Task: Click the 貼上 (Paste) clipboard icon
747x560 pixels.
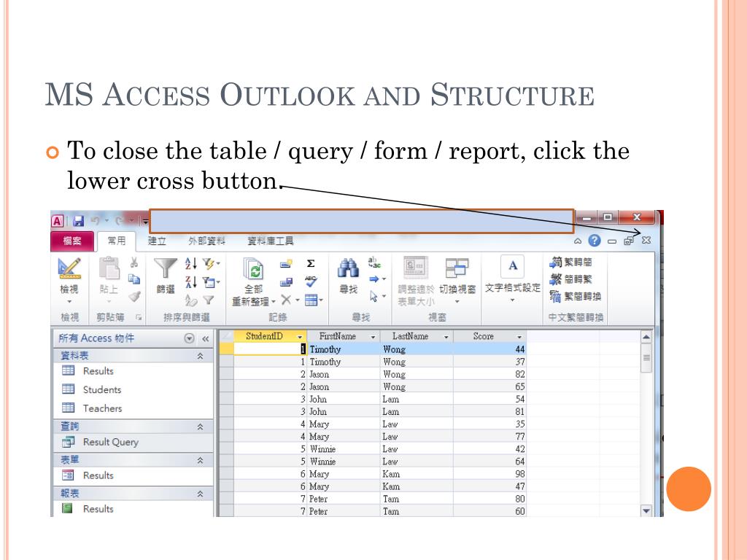Action: [109, 268]
